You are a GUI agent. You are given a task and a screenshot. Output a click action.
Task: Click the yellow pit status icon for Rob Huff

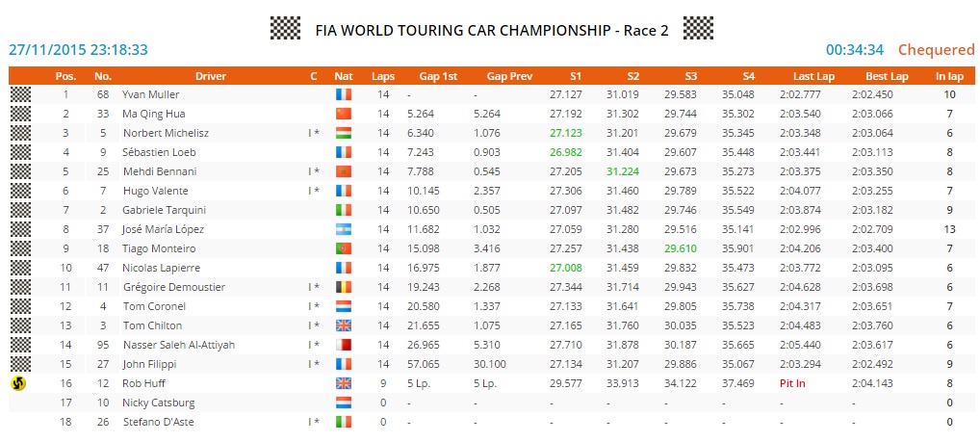click(x=20, y=383)
